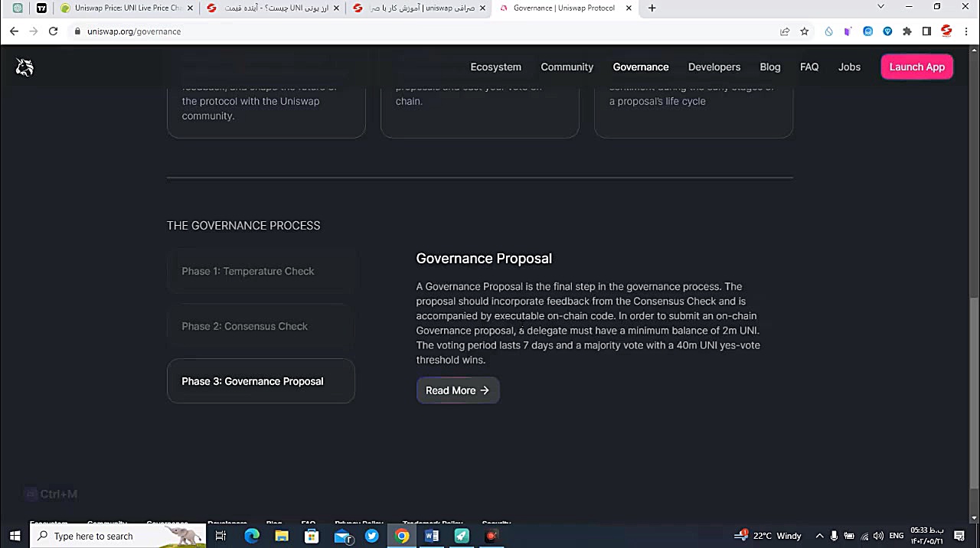Click the pink Launch App button
Screen dimensions: 980x548
point(916,67)
